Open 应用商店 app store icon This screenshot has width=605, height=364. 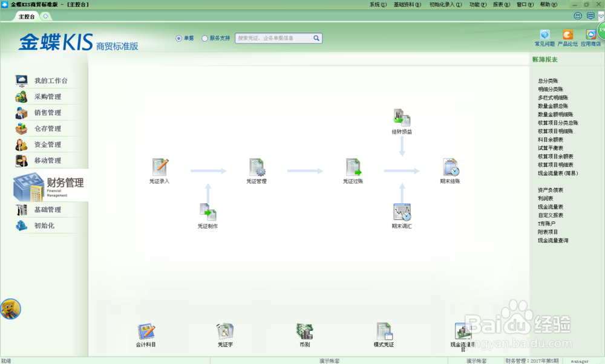point(590,35)
